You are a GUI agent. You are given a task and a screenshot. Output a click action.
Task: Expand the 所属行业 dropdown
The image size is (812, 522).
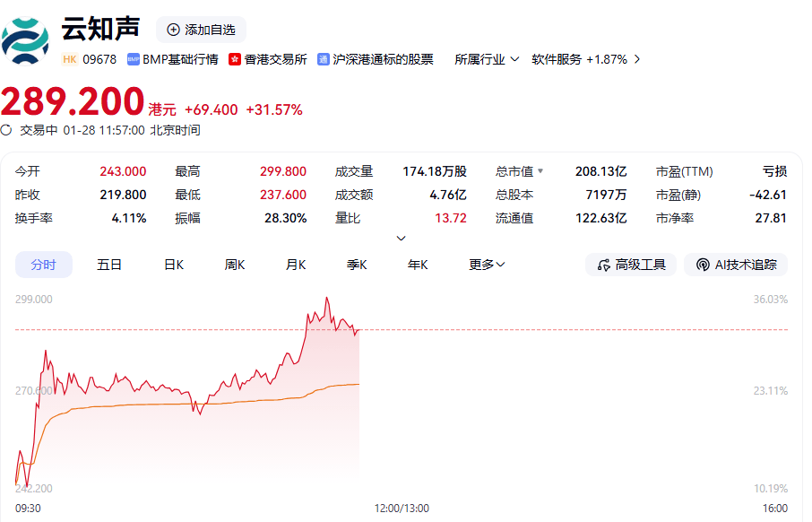coord(514,59)
